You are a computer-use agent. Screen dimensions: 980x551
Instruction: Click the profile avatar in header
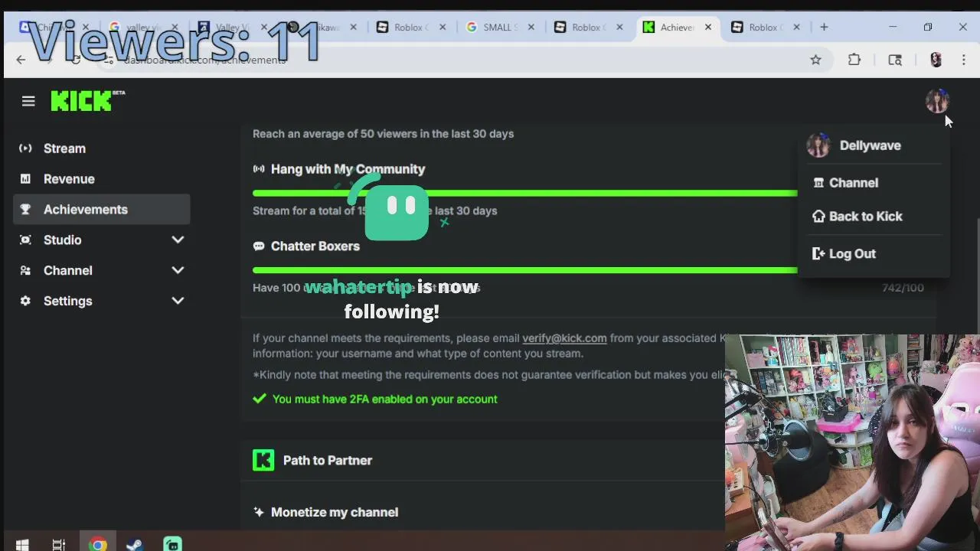coord(937,101)
